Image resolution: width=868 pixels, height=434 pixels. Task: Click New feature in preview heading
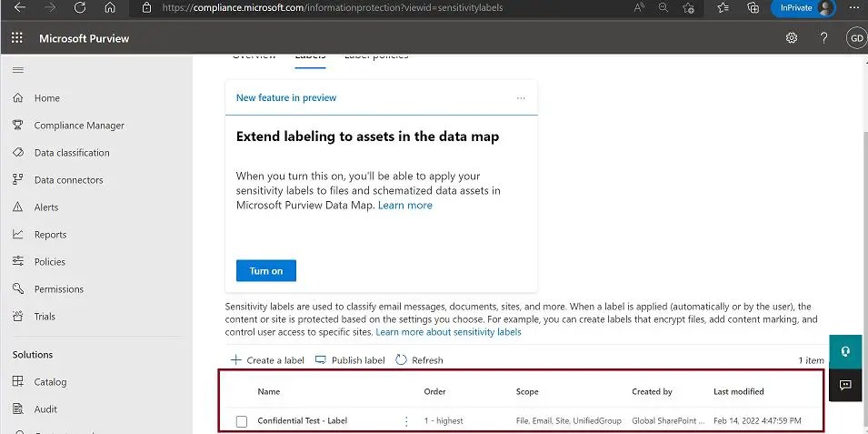click(x=286, y=97)
